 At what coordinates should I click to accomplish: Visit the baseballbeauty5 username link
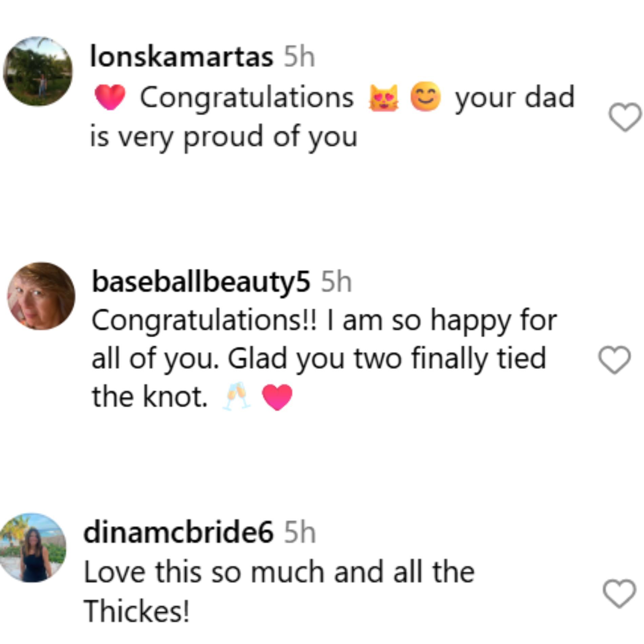[x=201, y=282]
